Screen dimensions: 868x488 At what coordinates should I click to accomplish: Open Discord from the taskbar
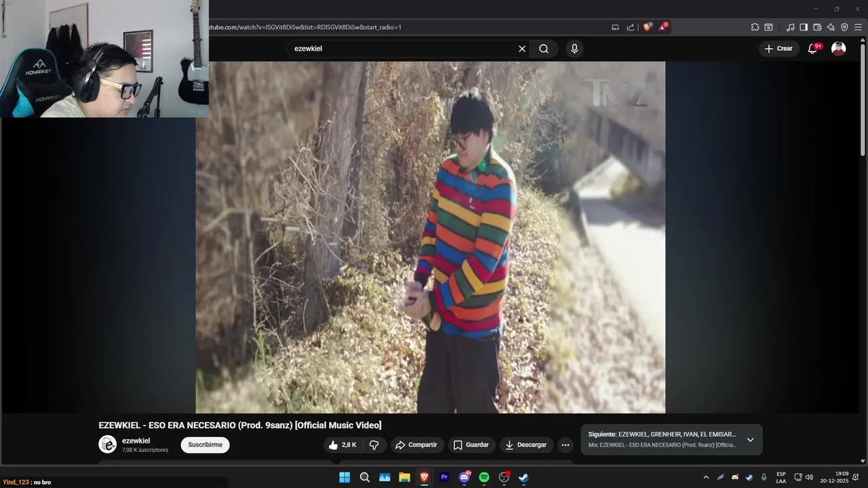[x=465, y=477]
